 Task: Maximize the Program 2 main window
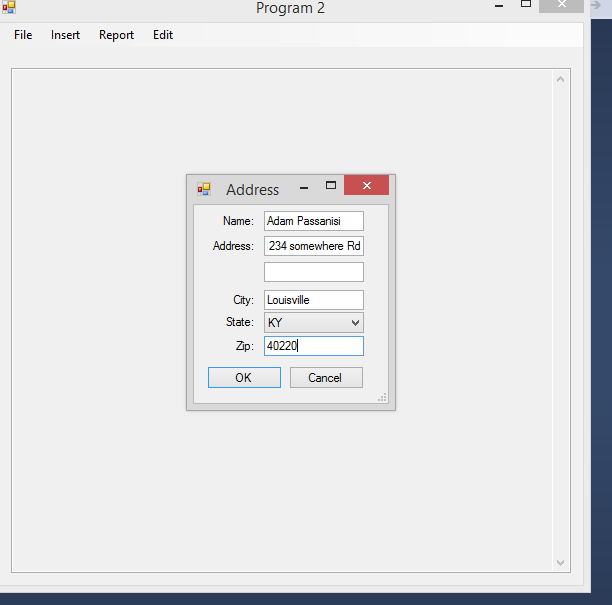coord(526,5)
